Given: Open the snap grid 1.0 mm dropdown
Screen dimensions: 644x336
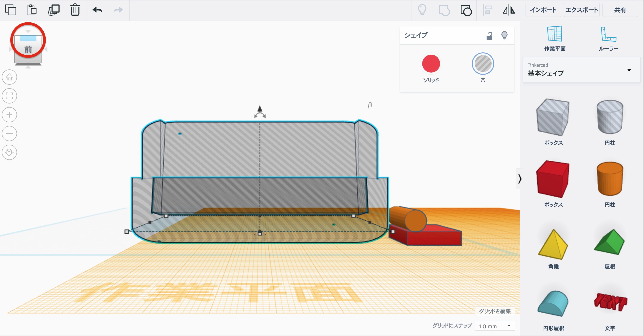Looking at the screenshot, I should pyautogui.click(x=494, y=326).
